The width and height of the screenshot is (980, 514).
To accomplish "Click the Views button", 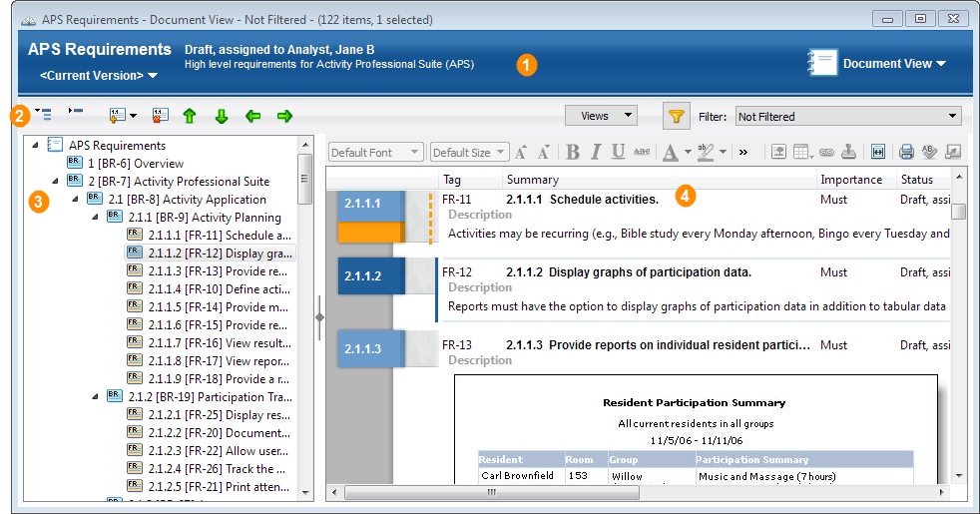I will [601, 116].
